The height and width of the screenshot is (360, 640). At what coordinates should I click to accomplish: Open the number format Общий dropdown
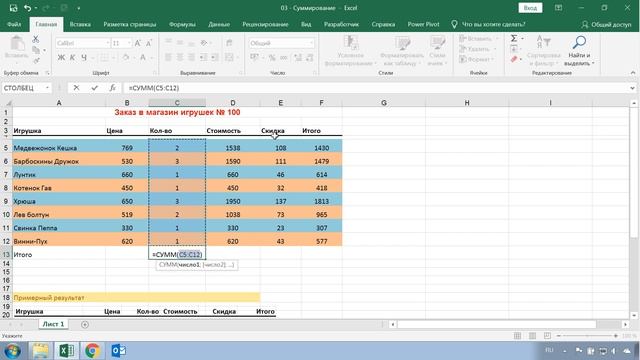pos(311,43)
